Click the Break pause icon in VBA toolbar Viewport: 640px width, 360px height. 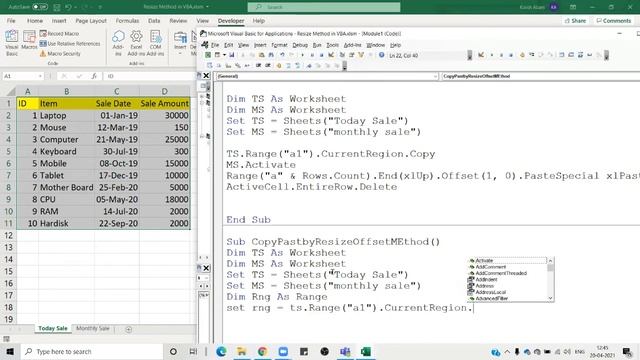(312, 55)
